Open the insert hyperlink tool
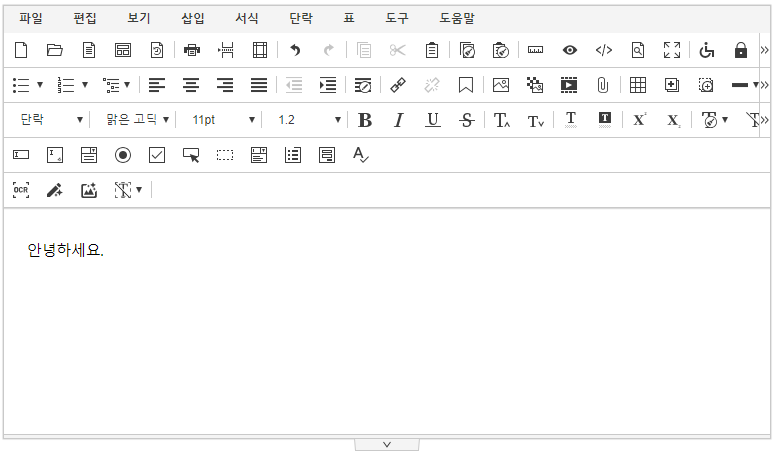775x454 pixels. (397, 85)
